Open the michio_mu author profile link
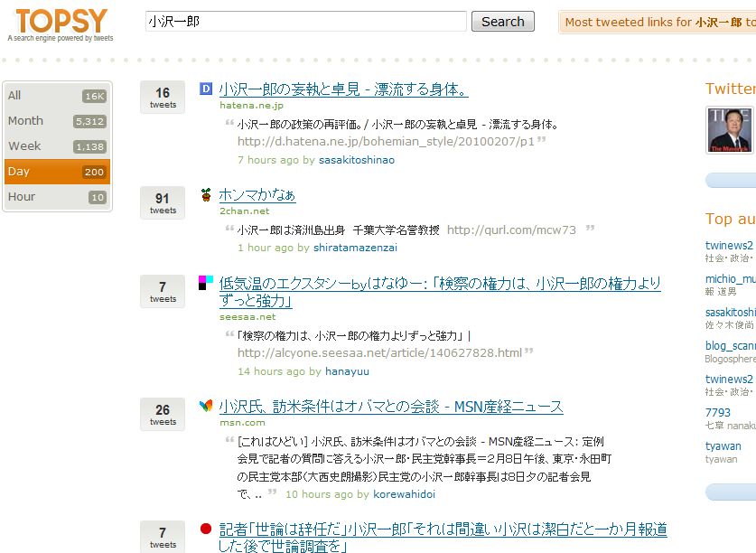The height and width of the screenshot is (553, 756). (731, 278)
